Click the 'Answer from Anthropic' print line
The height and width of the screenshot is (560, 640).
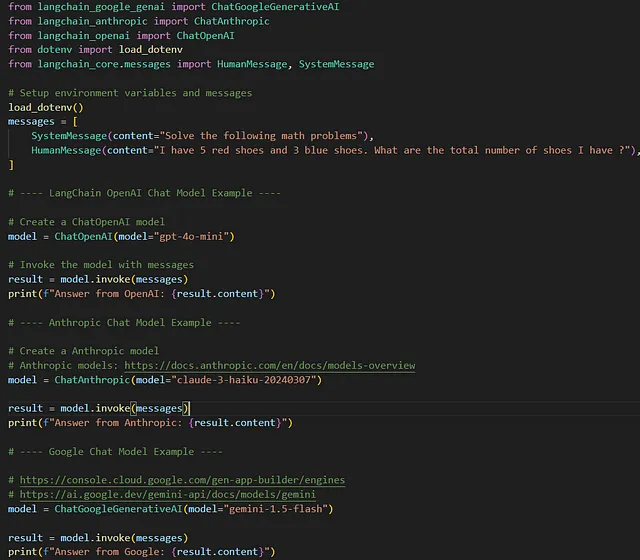tap(150, 423)
